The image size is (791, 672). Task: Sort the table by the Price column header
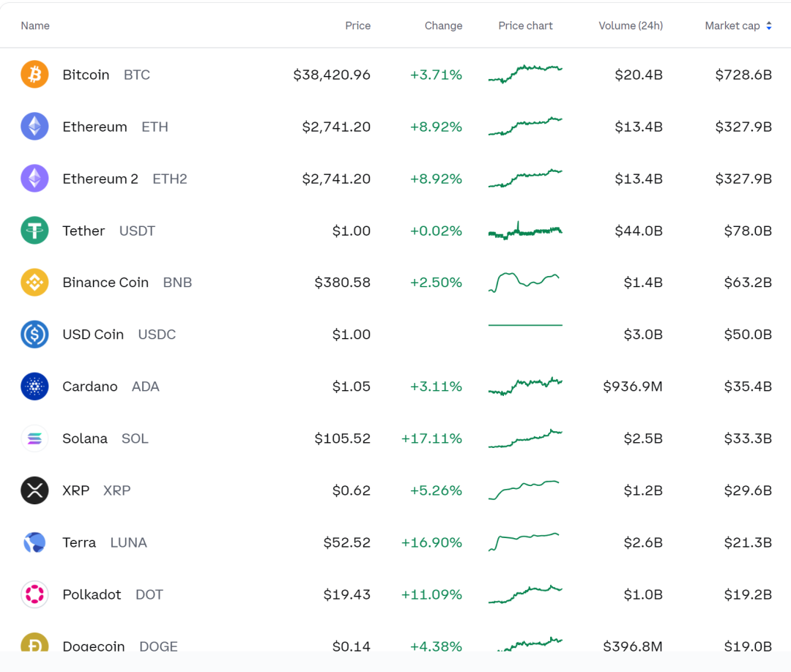pos(357,26)
